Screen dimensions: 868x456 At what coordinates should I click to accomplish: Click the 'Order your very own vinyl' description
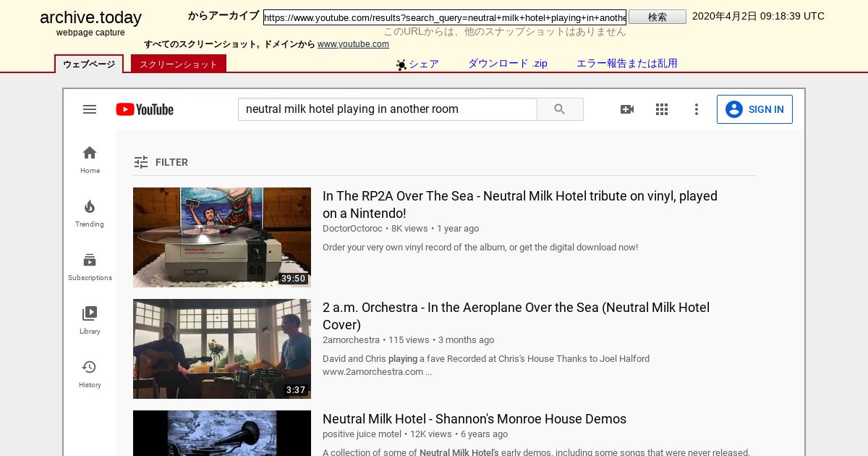point(480,248)
